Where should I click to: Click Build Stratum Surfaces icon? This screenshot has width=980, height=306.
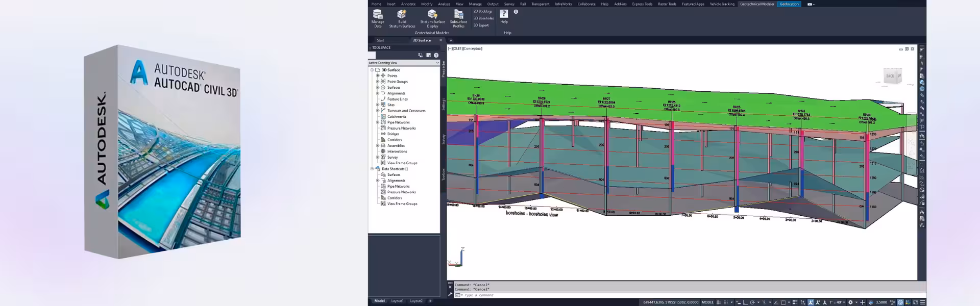402,14
